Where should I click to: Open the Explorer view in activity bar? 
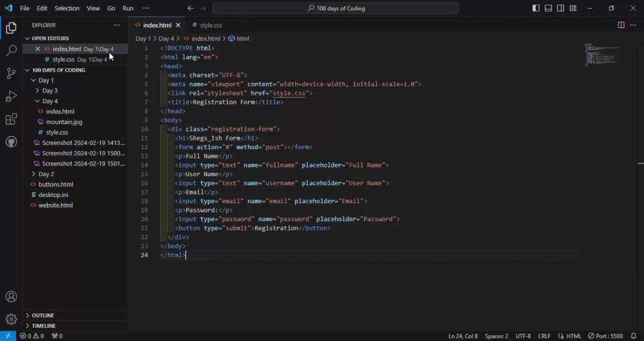pos(11,28)
